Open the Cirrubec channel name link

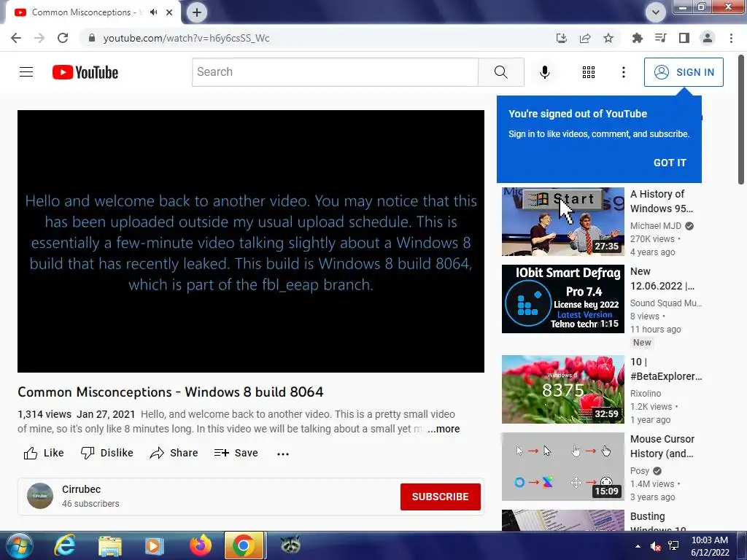pyautogui.click(x=81, y=489)
